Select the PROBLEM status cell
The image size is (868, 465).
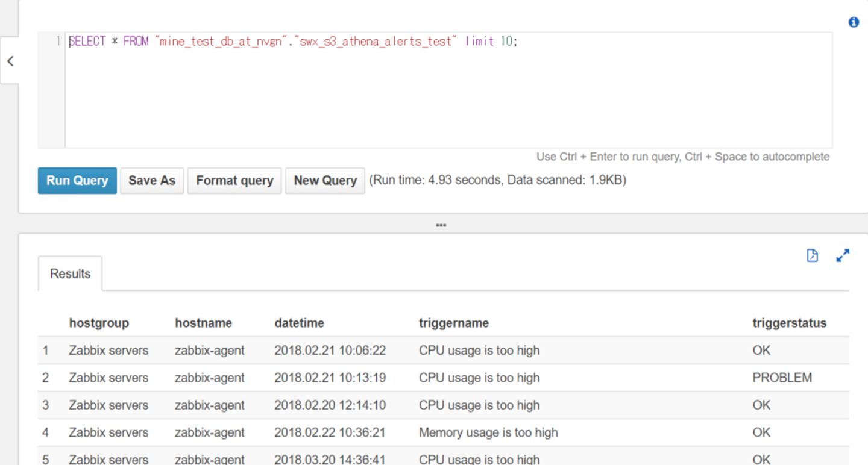782,378
